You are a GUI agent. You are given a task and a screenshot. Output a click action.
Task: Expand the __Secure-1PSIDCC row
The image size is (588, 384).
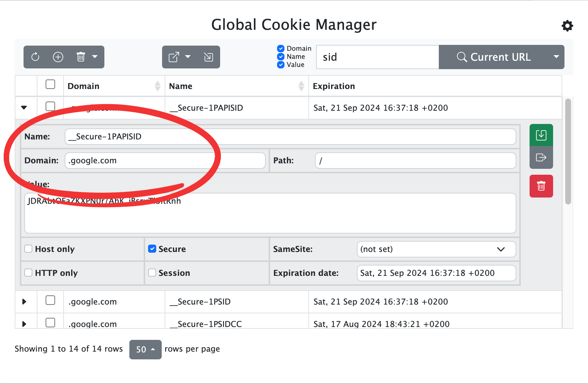point(24,324)
